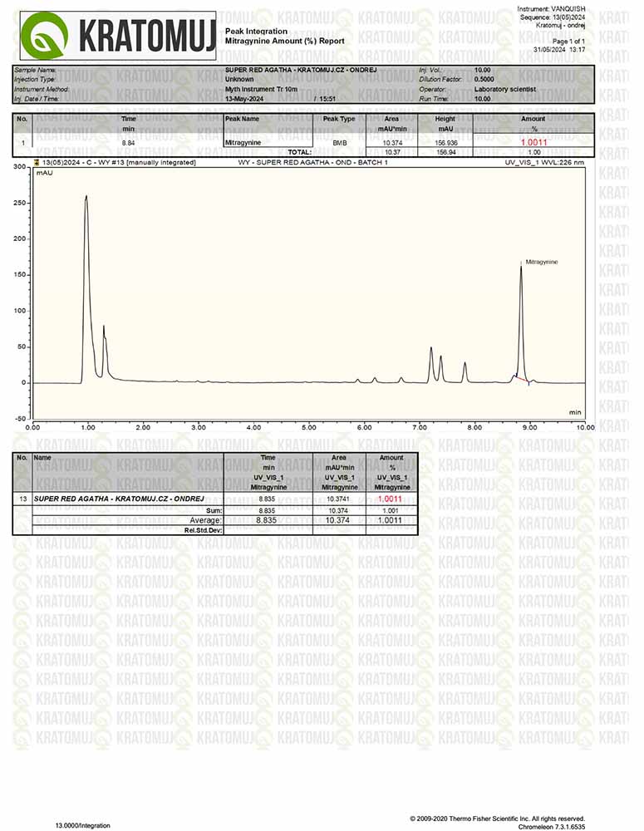This screenshot has width=644, height=831.
Task: Click the 'Height mAU' column header
Action: [x=445, y=124]
